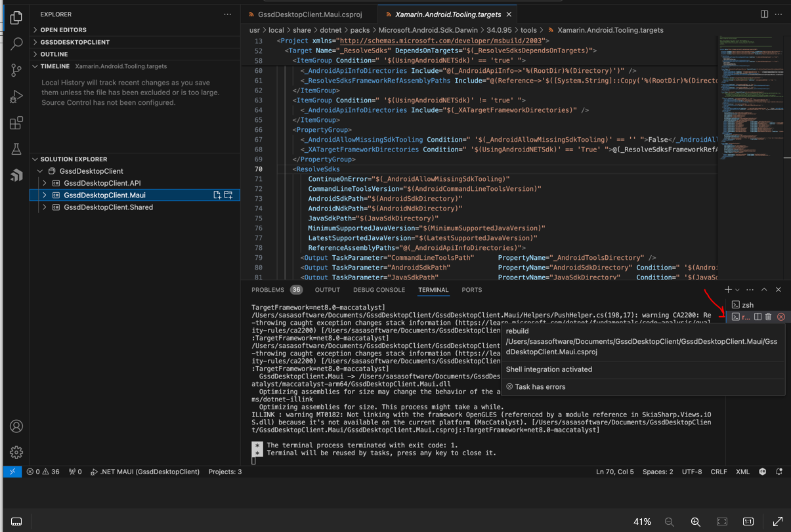Open errors and warnings count in status bar
The height and width of the screenshot is (532, 791).
[43, 472]
